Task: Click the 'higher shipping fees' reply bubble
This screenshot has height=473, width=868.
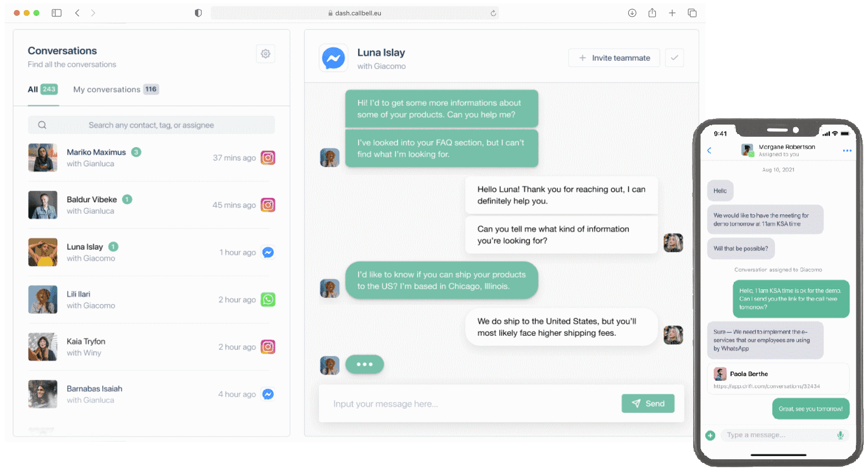Action: click(x=561, y=327)
